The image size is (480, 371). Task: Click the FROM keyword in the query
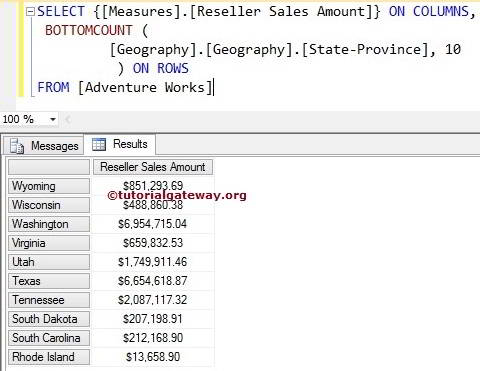coord(53,88)
